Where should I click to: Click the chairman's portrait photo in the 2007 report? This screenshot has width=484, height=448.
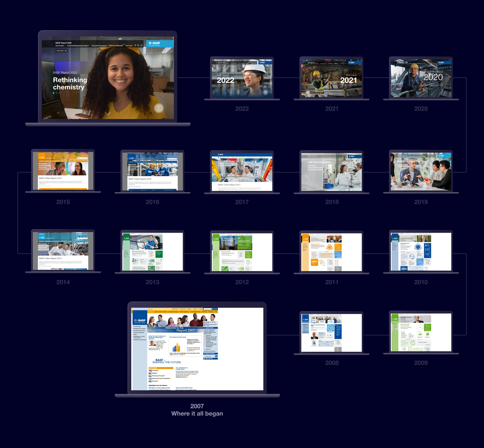[152, 343]
